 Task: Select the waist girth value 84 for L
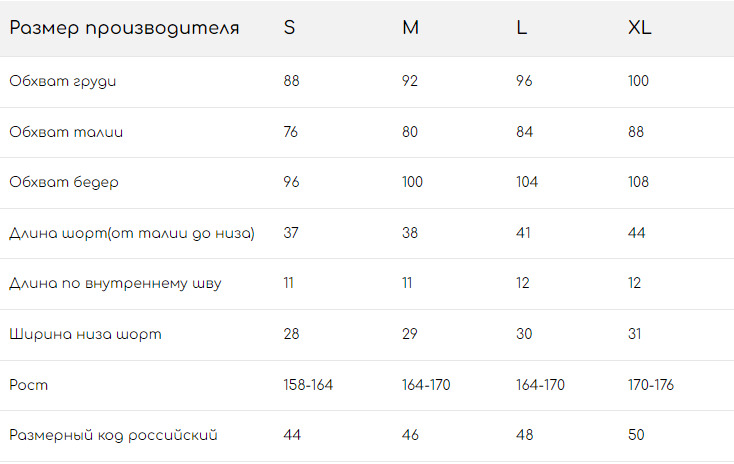524,132
